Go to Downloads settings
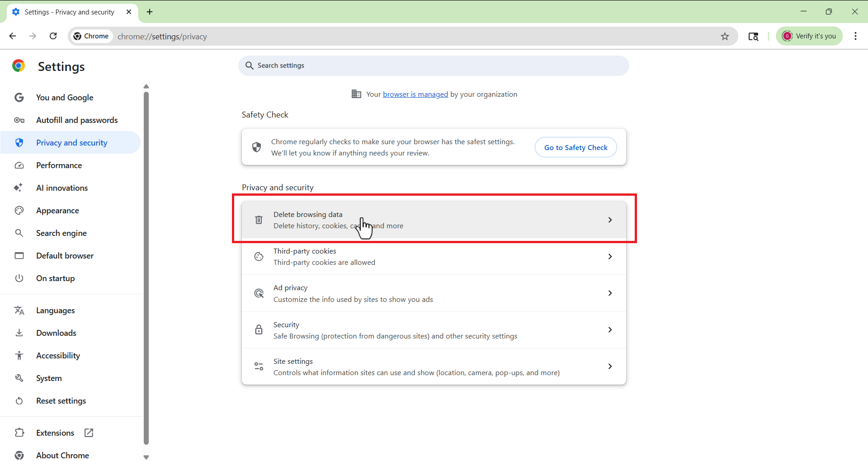The height and width of the screenshot is (461, 868). [56, 333]
